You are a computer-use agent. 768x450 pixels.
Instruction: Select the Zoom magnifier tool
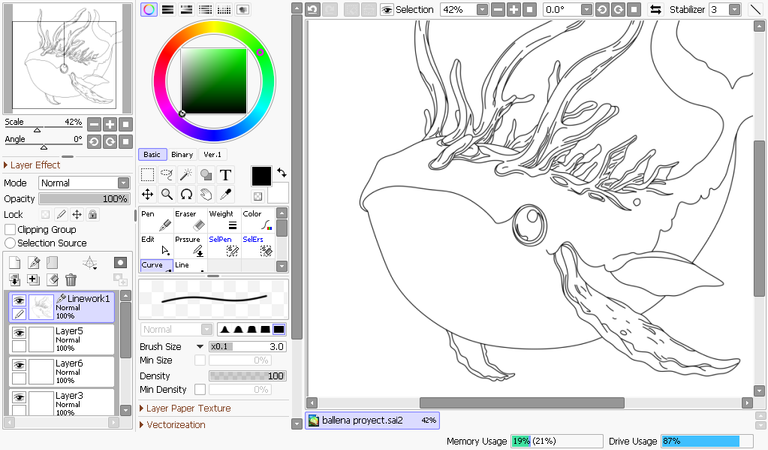pos(167,194)
